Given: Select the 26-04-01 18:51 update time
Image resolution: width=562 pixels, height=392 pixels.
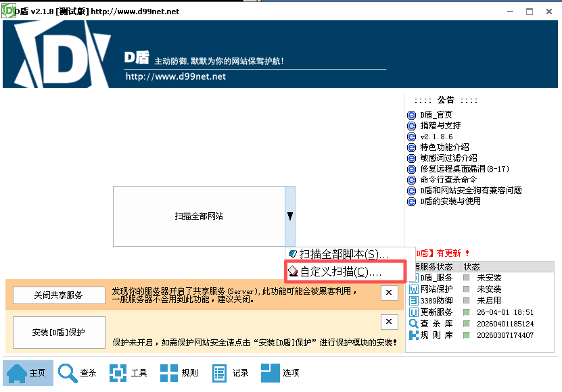Looking at the screenshot, I should [505, 312].
